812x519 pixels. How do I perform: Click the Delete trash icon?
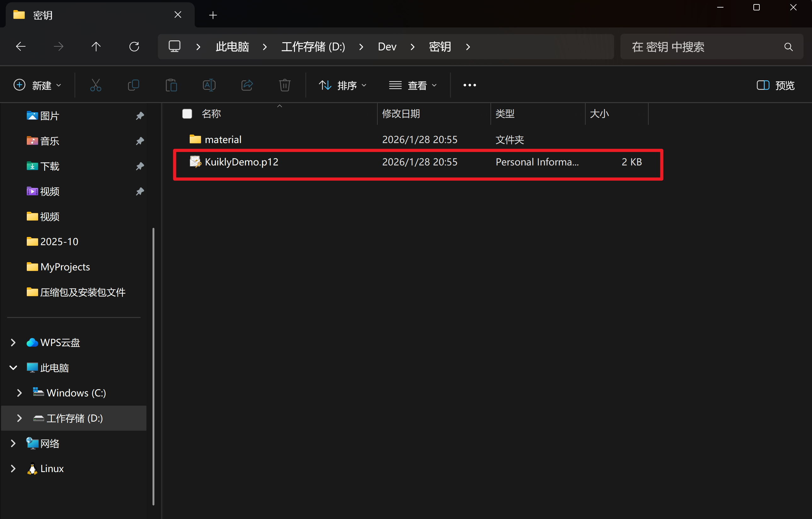pos(285,85)
